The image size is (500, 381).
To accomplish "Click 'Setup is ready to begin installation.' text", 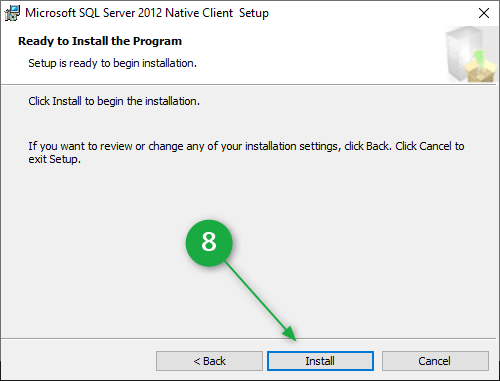I will click(112, 63).
